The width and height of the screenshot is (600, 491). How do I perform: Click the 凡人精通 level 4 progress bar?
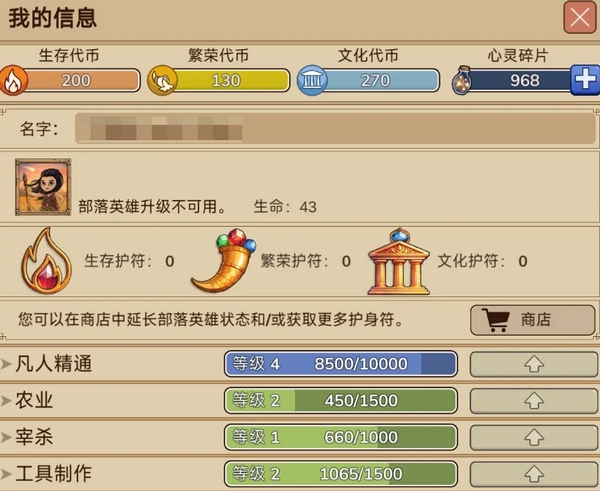pyautogui.click(x=341, y=364)
